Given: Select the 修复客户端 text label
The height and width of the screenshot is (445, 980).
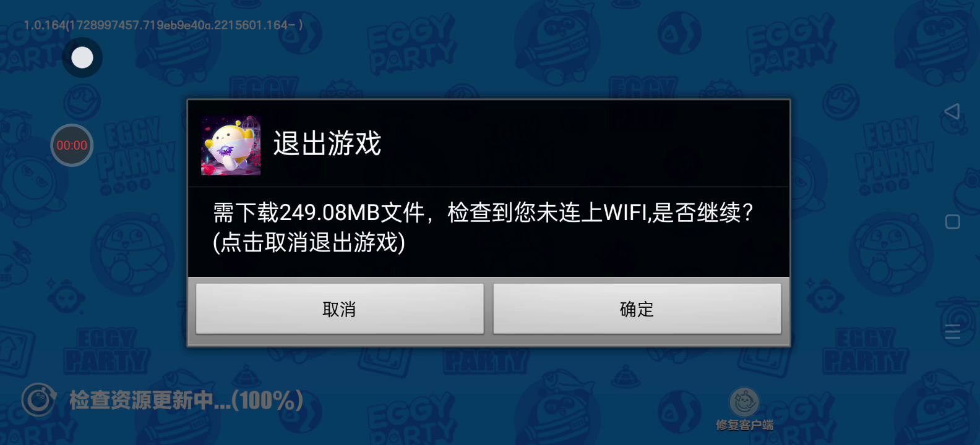Looking at the screenshot, I should pos(745,425).
